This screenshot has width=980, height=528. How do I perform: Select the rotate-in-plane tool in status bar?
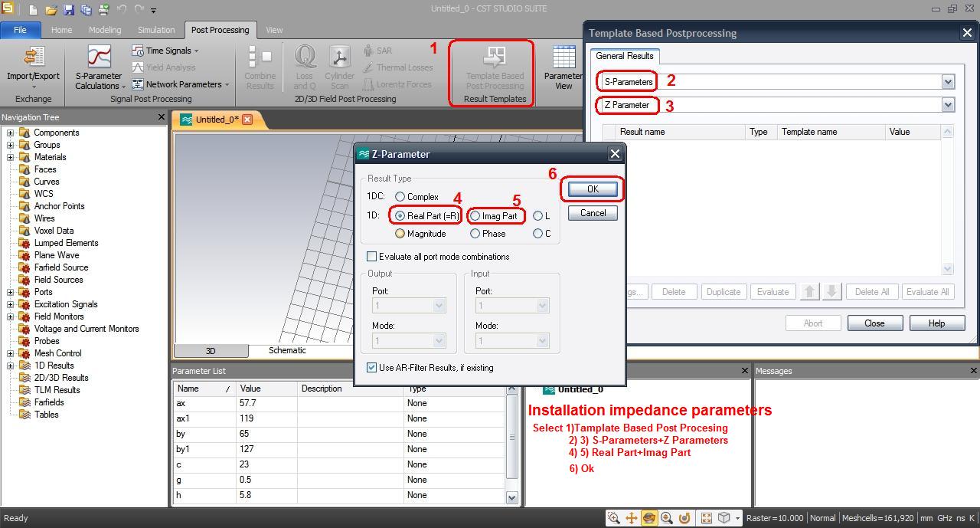click(684, 518)
